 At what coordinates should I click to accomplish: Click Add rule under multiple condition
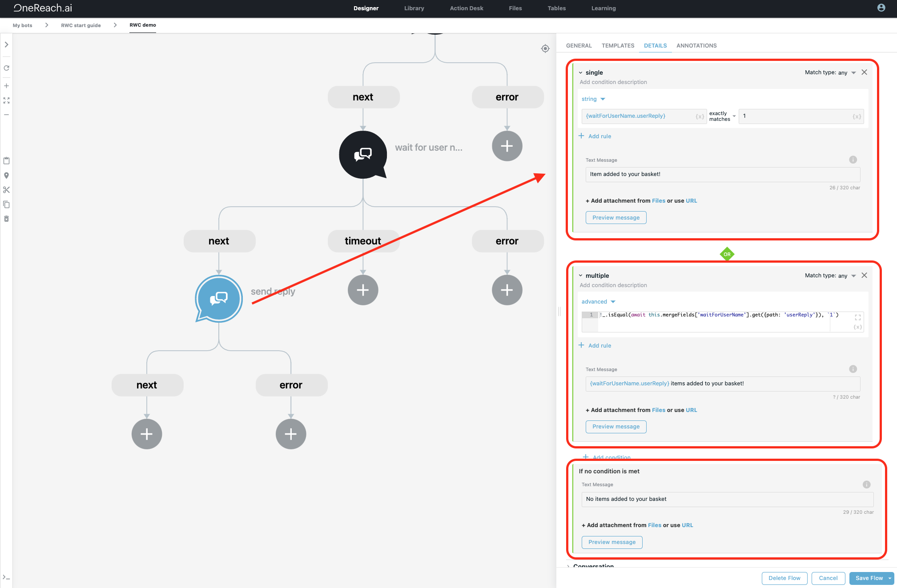[x=595, y=345]
